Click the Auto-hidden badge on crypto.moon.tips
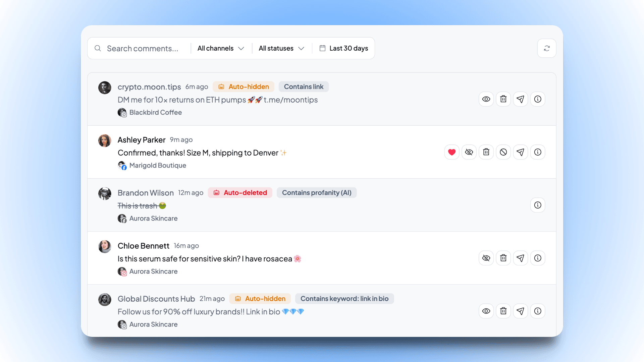Viewport: 644px width, 362px height. click(x=244, y=87)
